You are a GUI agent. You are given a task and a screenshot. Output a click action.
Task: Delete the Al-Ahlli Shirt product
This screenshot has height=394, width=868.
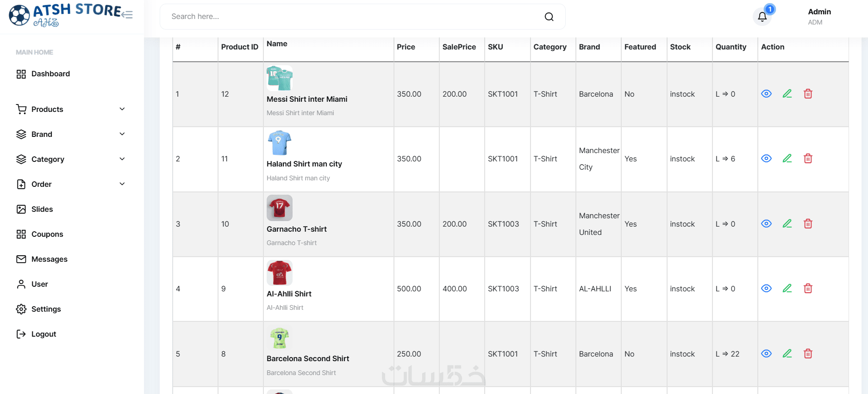[x=808, y=289]
